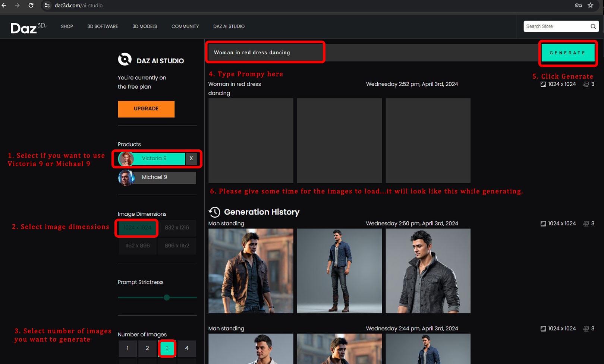Image resolution: width=604 pixels, height=364 pixels.
Task: Click the "Prompt Strictness" label
Action: [141, 282]
